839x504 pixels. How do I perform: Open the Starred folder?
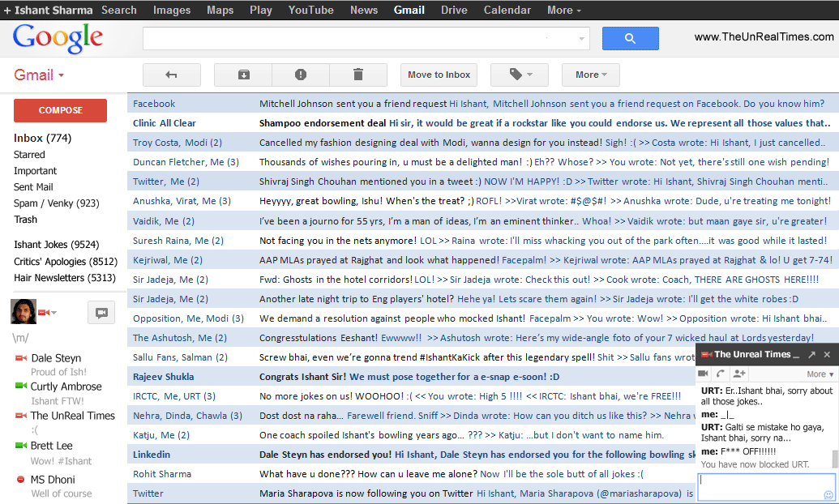tap(29, 155)
